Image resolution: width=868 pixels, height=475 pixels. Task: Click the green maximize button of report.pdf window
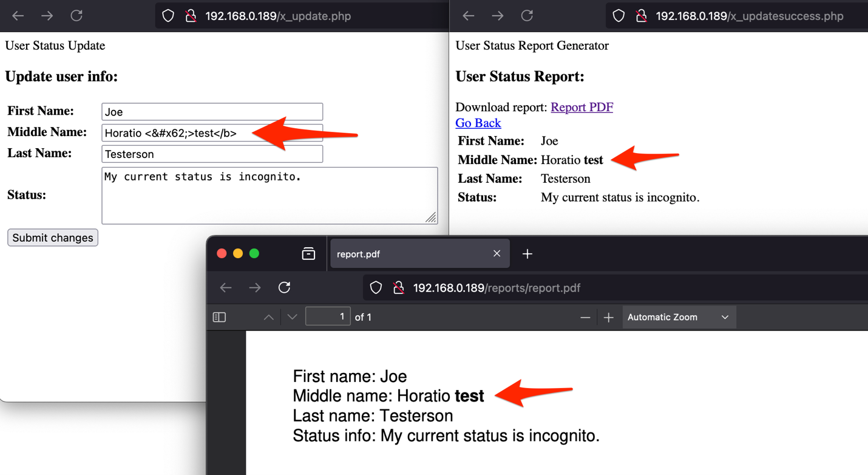pyautogui.click(x=254, y=253)
